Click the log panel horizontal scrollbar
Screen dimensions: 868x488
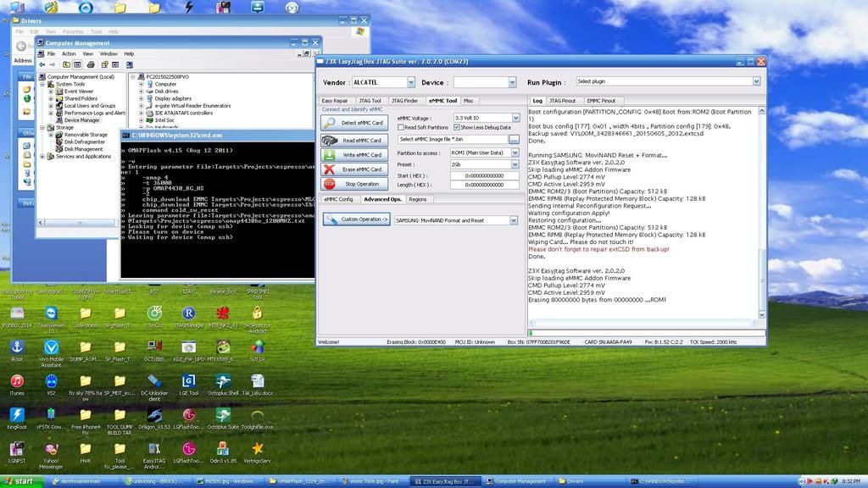click(643, 323)
